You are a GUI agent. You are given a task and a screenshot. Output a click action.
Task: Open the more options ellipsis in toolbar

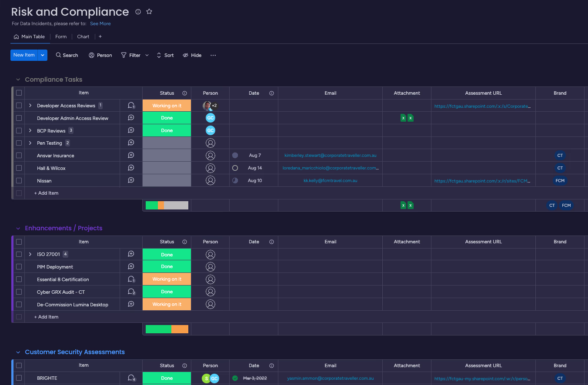(x=213, y=55)
